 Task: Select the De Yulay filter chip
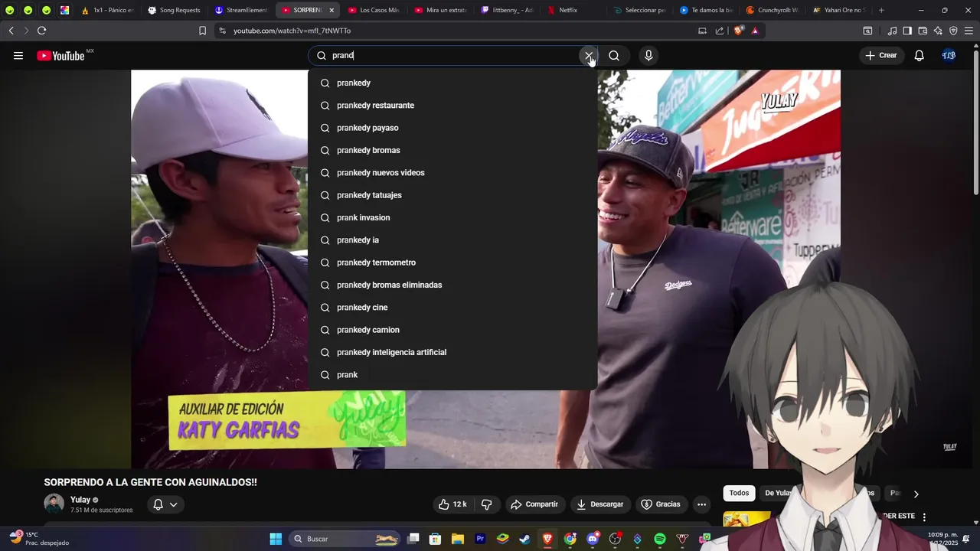click(778, 494)
